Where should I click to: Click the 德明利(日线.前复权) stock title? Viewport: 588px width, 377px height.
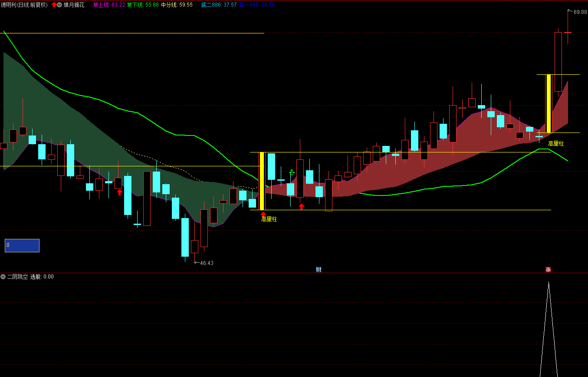click(24, 5)
